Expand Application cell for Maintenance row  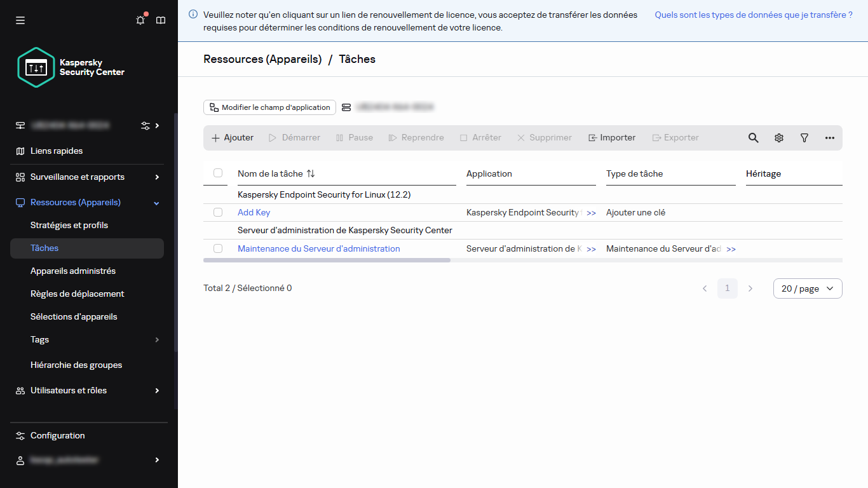tap(591, 249)
